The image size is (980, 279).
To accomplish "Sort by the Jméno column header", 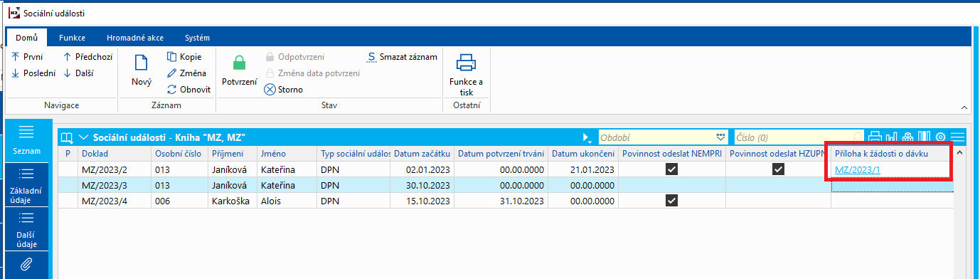I will [x=287, y=154].
